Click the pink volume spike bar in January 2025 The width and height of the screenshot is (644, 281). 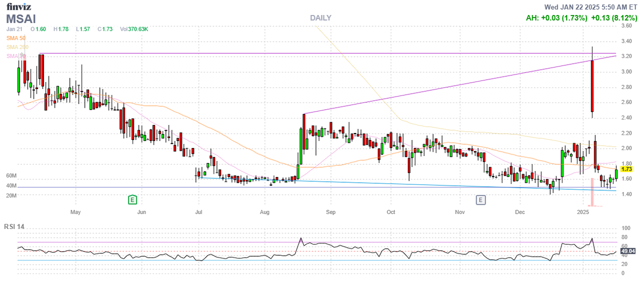pyautogui.click(x=592, y=192)
